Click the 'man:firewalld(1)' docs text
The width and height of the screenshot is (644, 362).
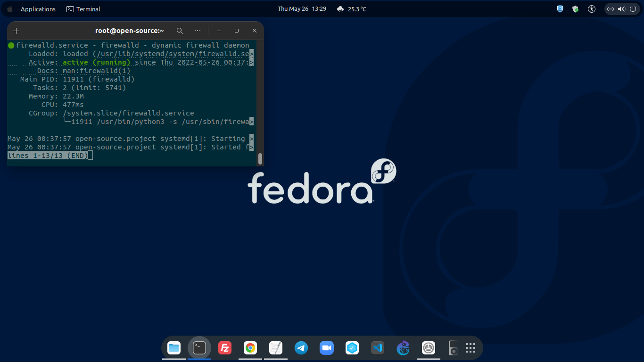click(x=97, y=71)
